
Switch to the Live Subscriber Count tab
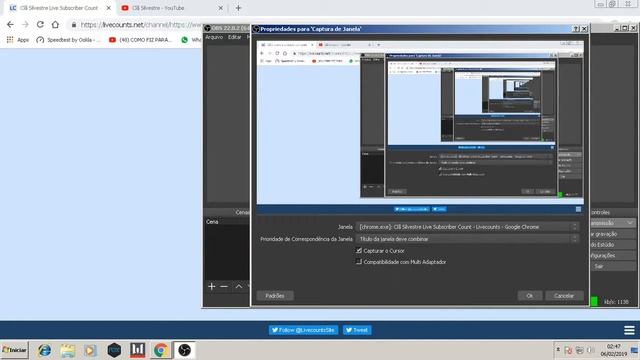coord(60,8)
